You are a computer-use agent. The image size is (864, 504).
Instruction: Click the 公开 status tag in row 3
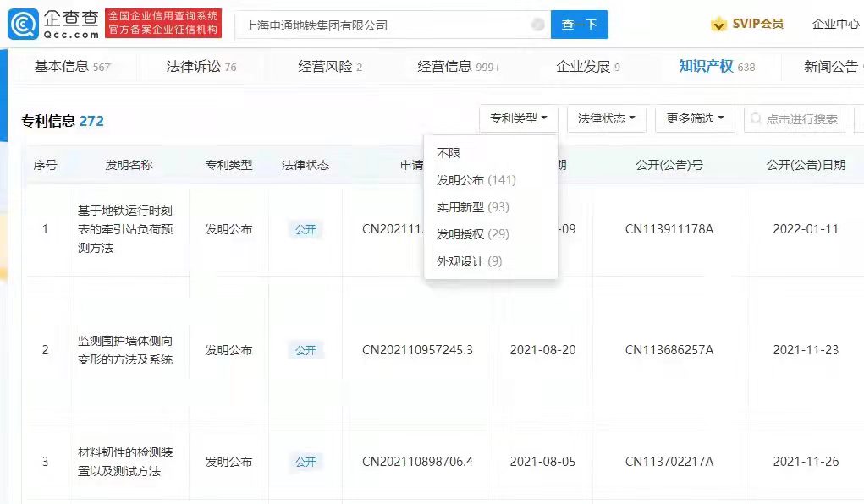point(305,462)
